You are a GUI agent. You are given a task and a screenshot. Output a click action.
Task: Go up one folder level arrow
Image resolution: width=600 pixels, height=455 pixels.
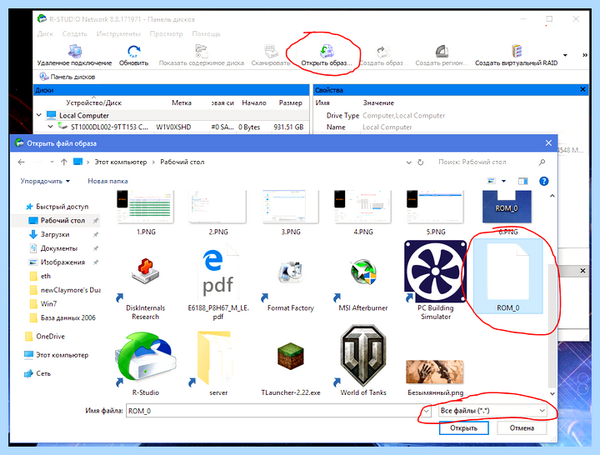[64, 162]
